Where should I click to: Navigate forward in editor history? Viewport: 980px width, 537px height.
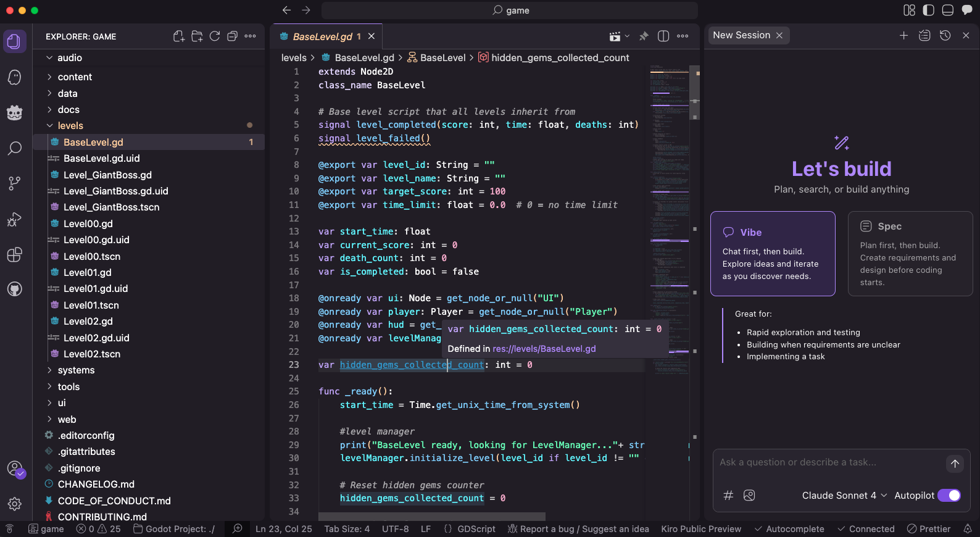tap(306, 10)
